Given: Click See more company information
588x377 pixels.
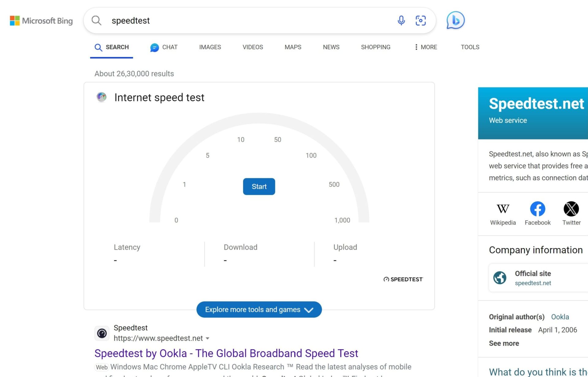Looking at the screenshot, I should (504, 343).
